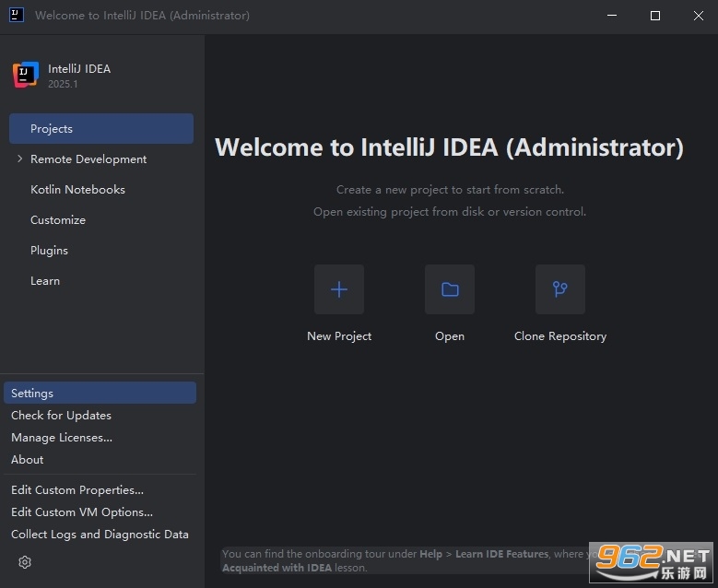
Task: Click the Open folder icon
Action: coord(450,289)
